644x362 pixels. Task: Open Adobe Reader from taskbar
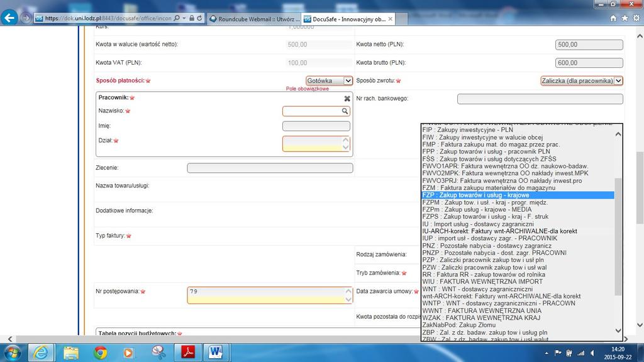coord(187,353)
